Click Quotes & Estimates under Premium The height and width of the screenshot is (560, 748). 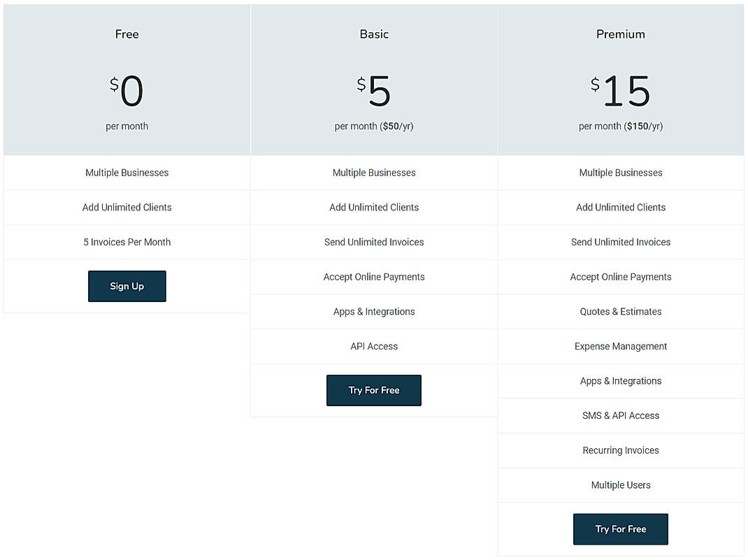pos(620,311)
